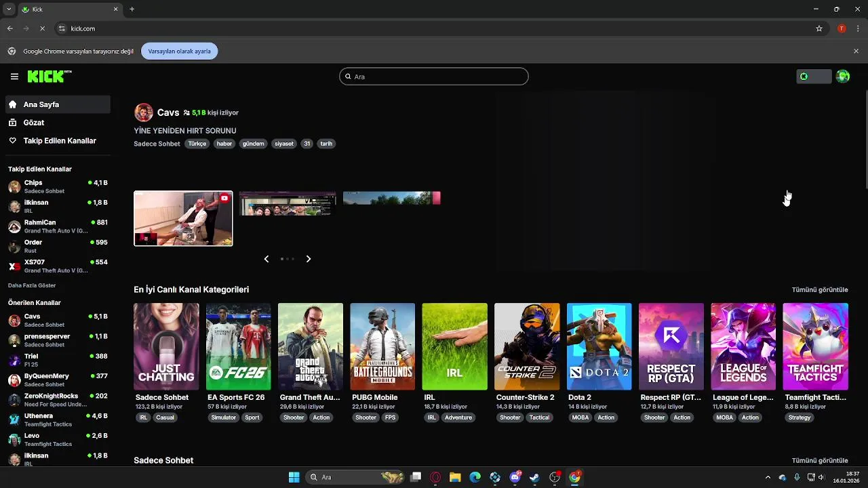Go to Gözat in sidebar
The width and height of the screenshot is (868, 488).
coord(58,123)
